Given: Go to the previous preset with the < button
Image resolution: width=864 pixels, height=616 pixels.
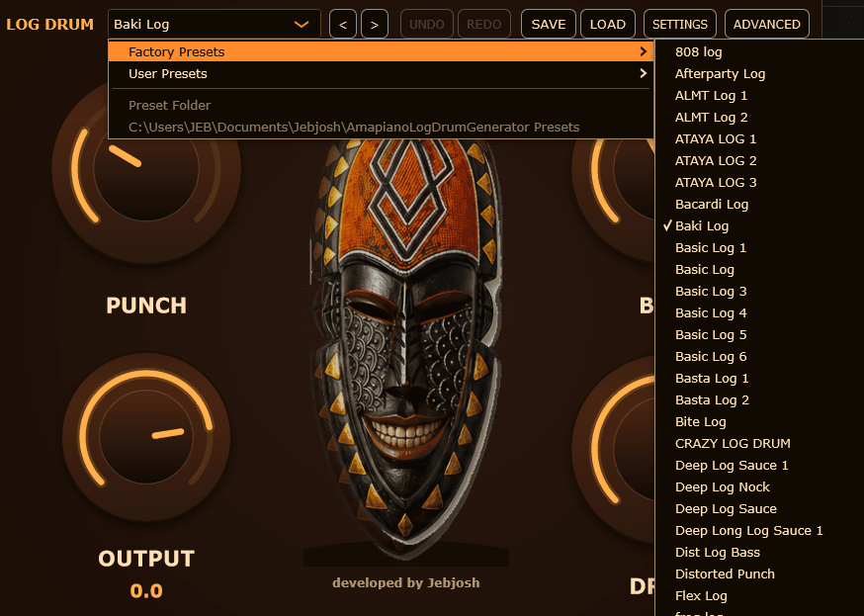Looking at the screenshot, I should [343, 25].
